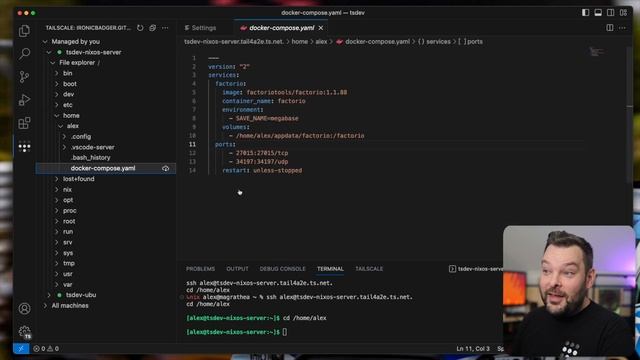Collapse the File explorer node
This screenshot has height=360, width=640.
point(52,63)
